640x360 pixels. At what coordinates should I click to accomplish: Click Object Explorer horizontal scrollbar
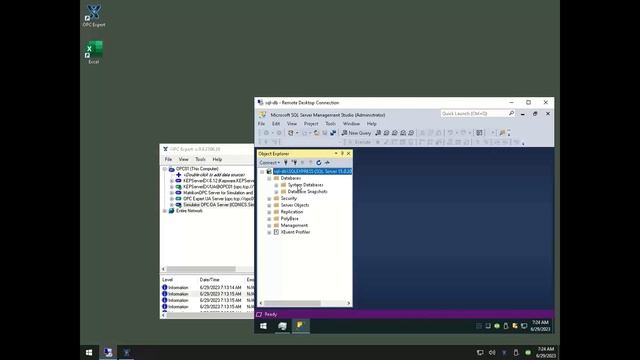(x=292, y=303)
